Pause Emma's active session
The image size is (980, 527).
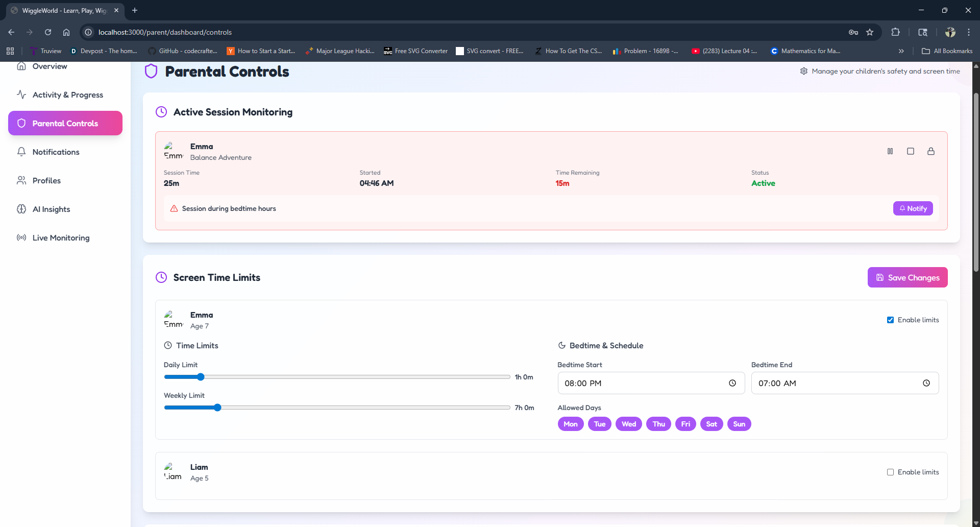coord(890,151)
